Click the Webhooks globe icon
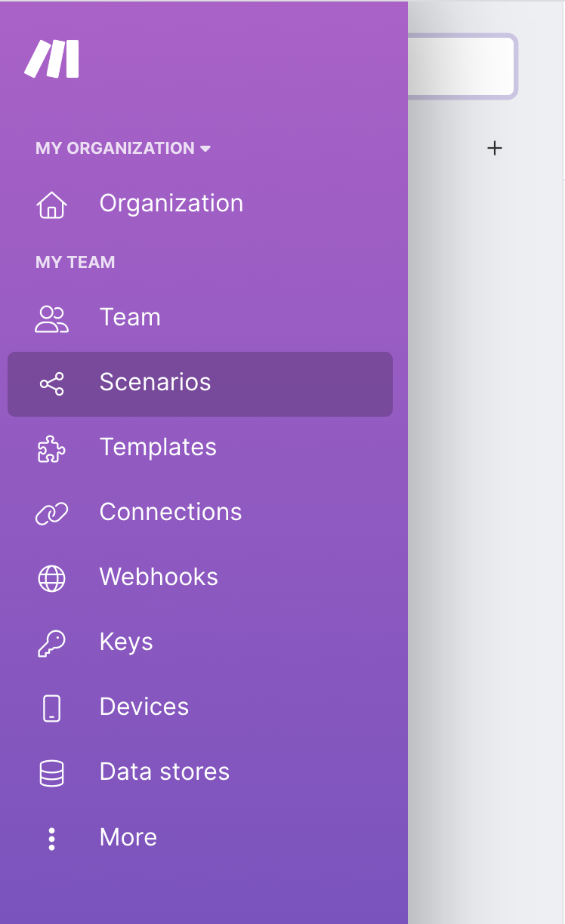This screenshot has width=565, height=924. point(51,578)
